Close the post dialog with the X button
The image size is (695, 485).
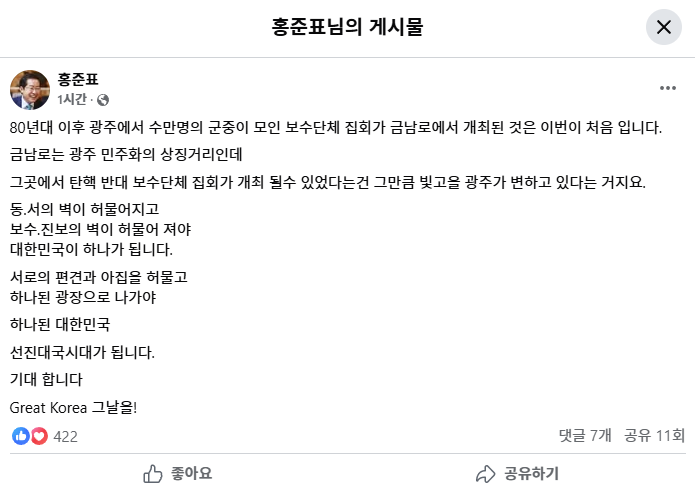pos(664,28)
